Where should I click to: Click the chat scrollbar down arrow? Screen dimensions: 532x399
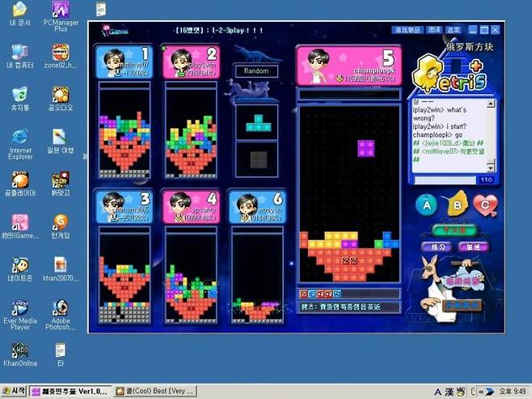point(491,168)
